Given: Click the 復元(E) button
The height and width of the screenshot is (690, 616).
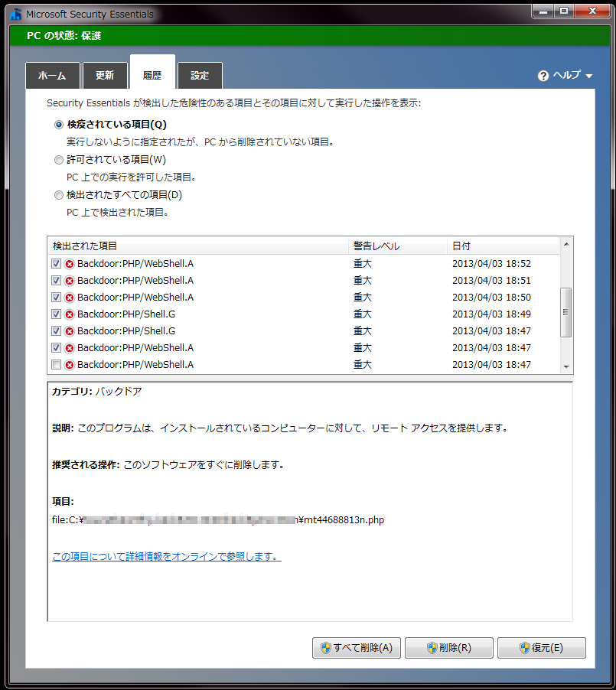Looking at the screenshot, I should coord(542,648).
